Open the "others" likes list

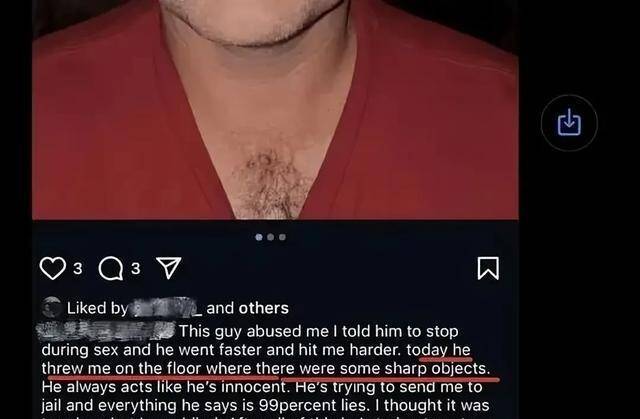click(x=264, y=308)
